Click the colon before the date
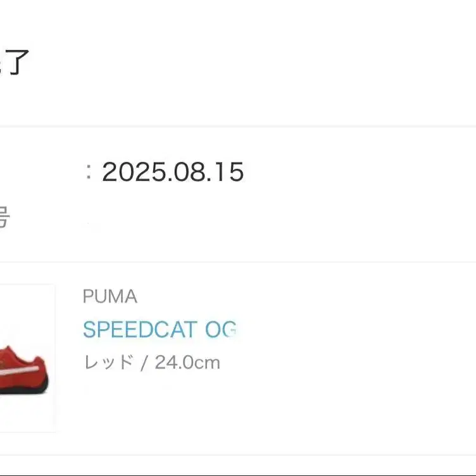 click(x=89, y=172)
